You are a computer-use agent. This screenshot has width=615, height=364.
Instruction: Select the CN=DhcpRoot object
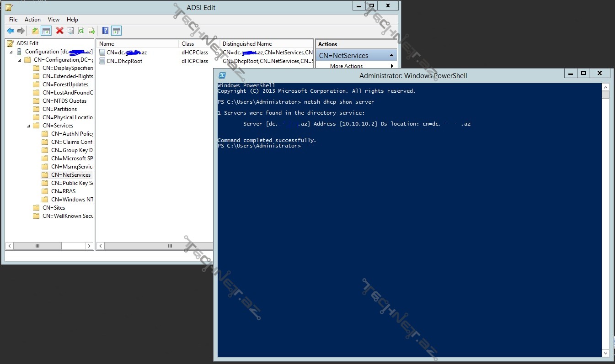click(x=124, y=61)
